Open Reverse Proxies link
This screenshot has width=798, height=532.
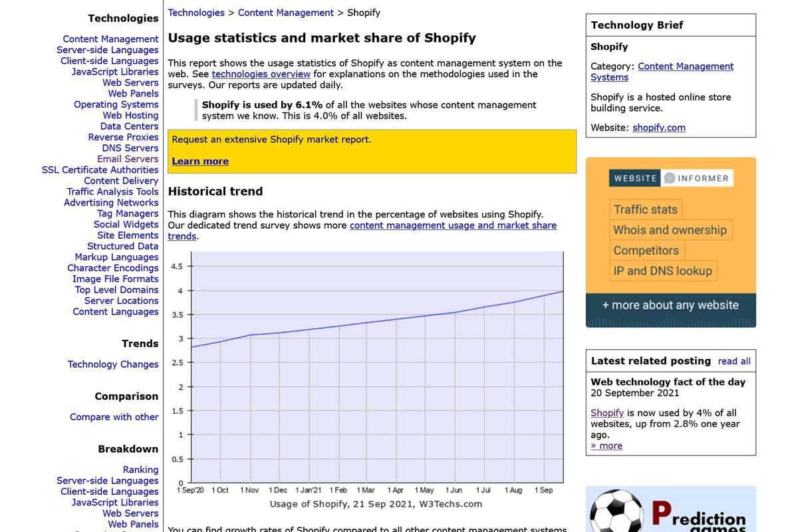(123, 137)
